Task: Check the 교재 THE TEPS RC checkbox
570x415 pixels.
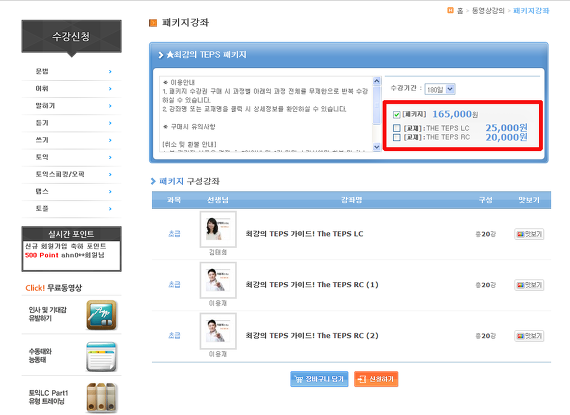Action: (397, 137)
